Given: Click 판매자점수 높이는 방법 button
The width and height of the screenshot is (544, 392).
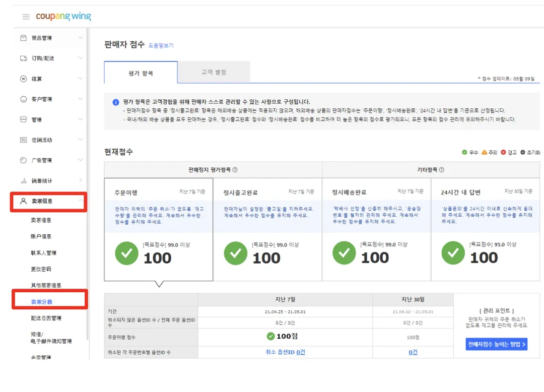Looking at the screenshot, I should coord(497,344).
